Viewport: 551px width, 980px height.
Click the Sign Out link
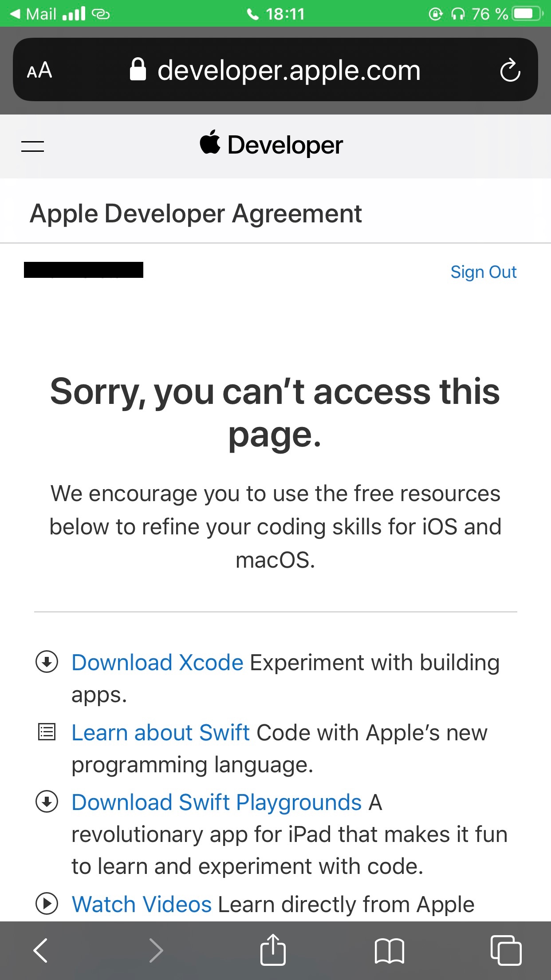[x=483, y=272]
